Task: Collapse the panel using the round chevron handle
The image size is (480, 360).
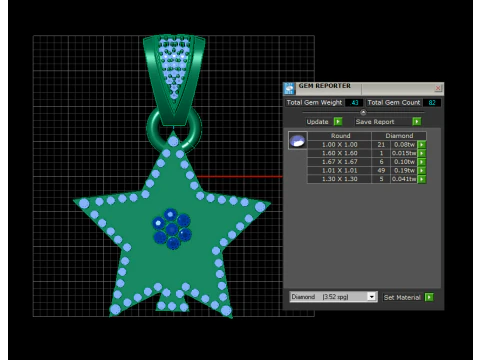Action: pos(363,112)
